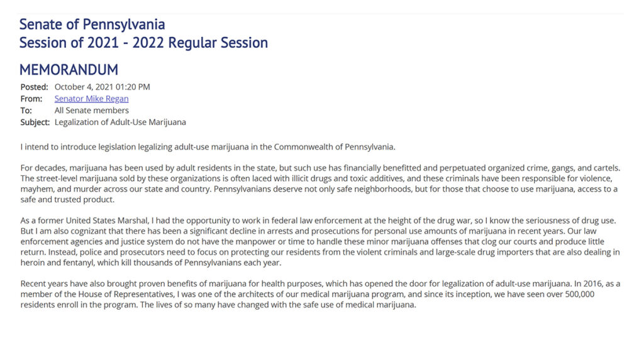
Task: Click the sentence starting 'I intend to introduce legislation'
Action: coord(208,147)
